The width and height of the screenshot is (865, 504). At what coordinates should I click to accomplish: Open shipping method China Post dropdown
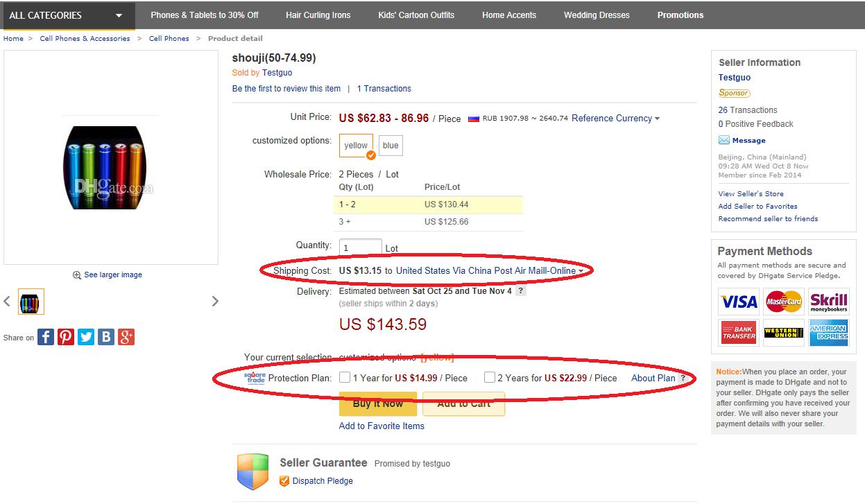(x=490, y=270)
